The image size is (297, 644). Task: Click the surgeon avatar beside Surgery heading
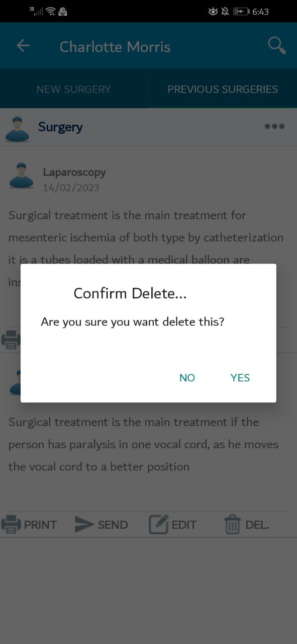18,128
